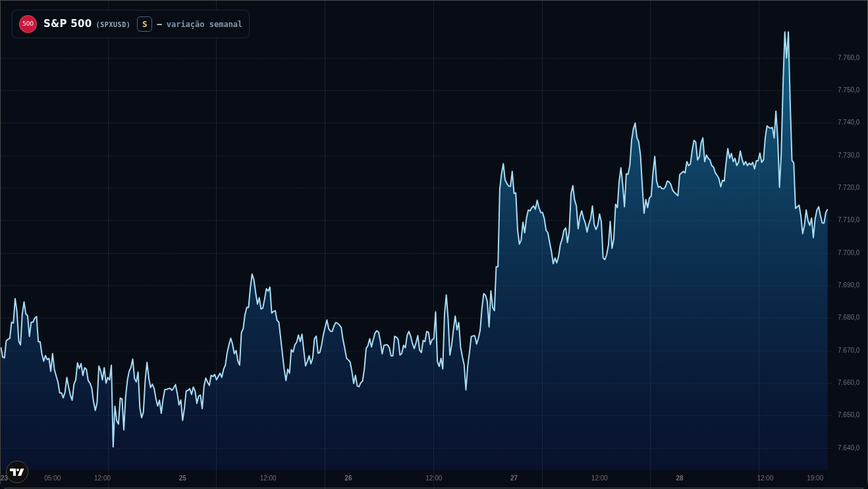
Task: Click the "variação semanal" label
Action: coord(204,24)
